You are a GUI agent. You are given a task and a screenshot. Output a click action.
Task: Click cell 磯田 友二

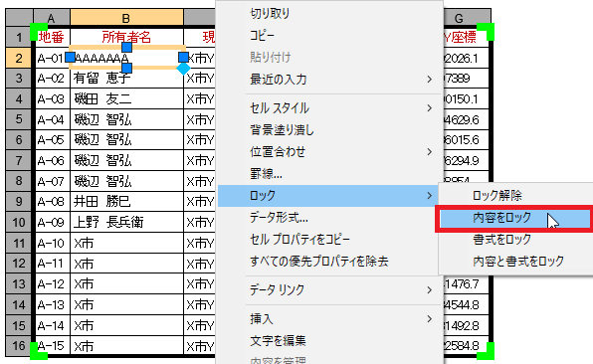click(x=126, y=99)
